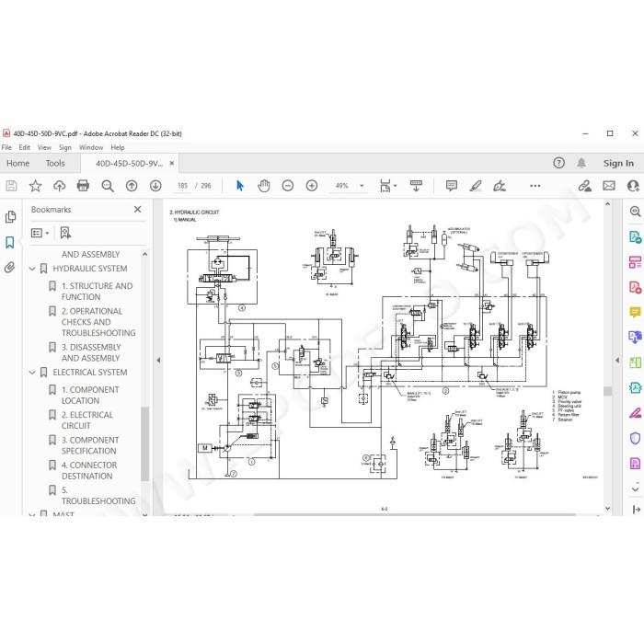
Task: Send the file by email with the envelope icon
Action: pos(609,186)
